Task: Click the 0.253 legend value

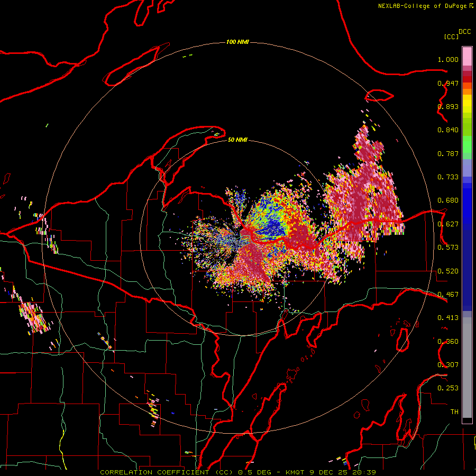Action: (448, 388)
